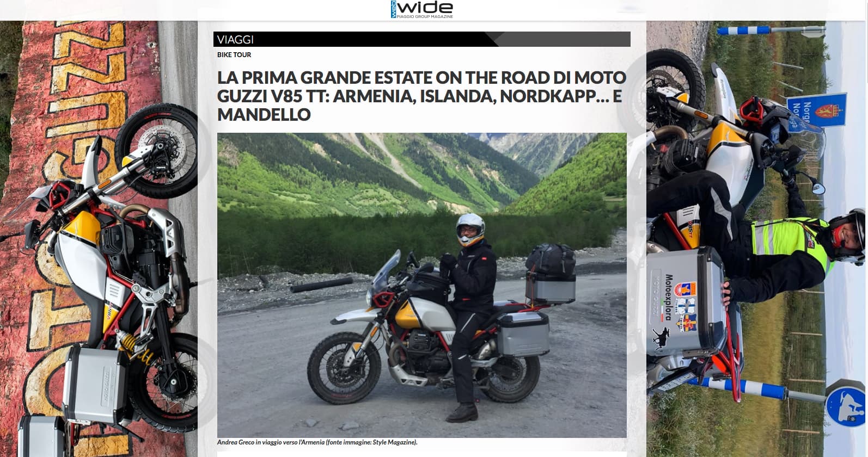Click the rider's white helmet in main photo
This screenshot has width=868, height=457.
coord(470,228)
